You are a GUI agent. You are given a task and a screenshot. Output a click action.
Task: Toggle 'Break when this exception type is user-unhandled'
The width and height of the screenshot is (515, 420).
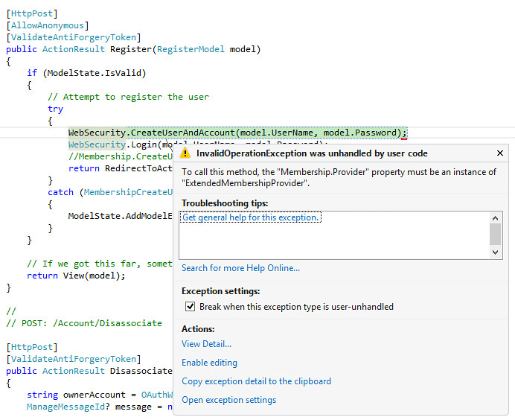point(190,307)
